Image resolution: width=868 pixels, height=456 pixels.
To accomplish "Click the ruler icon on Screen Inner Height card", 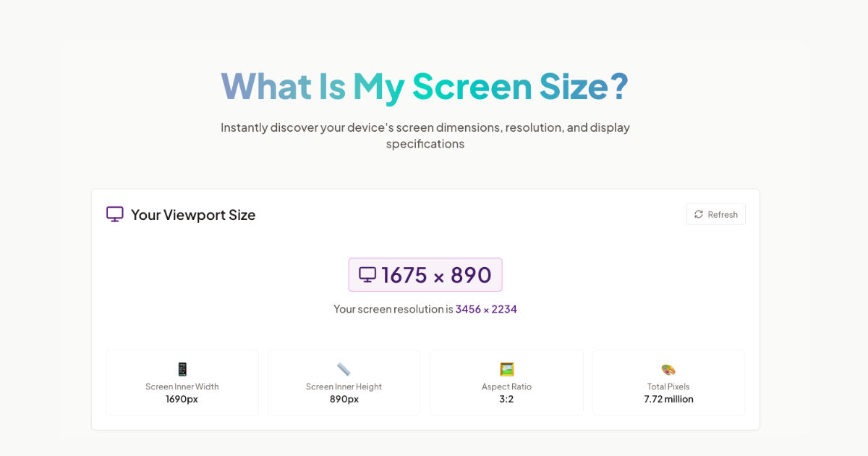I will 344,368.
